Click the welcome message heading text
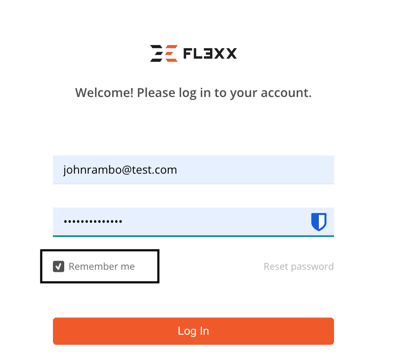The height and width of the screenshot is (362, 400). click(x=193, y=93)
